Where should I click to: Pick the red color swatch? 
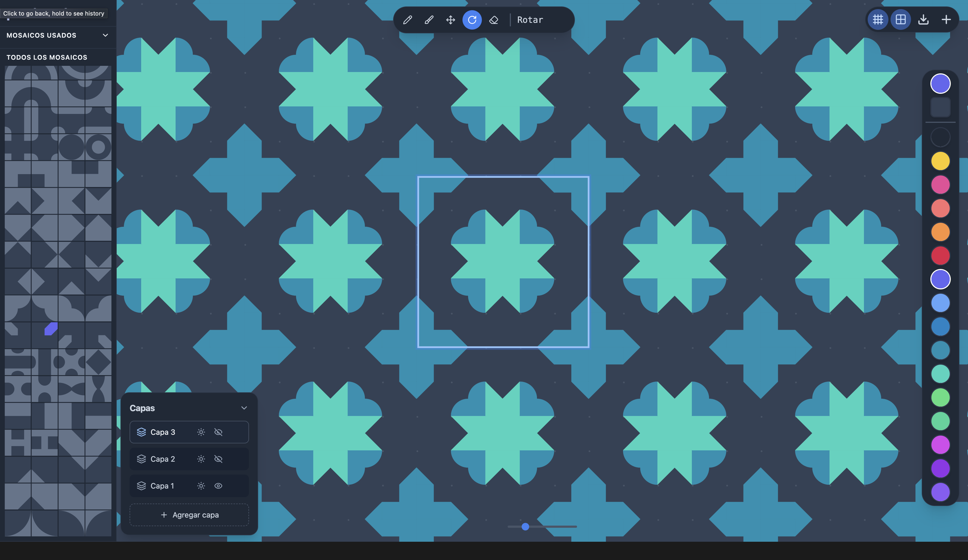[940, 256]
